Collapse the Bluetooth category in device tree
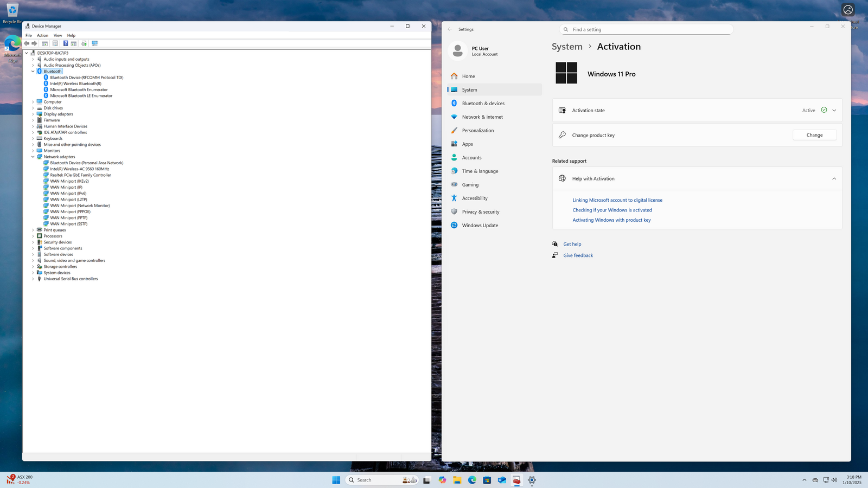The width and height of the screenshot is (868, 488). pos(33,72)
